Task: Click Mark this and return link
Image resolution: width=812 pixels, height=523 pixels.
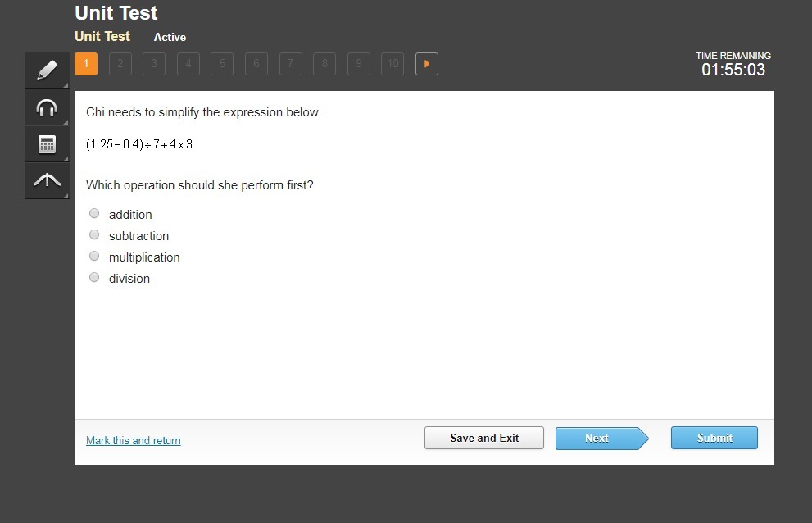Action: point(134,440)
